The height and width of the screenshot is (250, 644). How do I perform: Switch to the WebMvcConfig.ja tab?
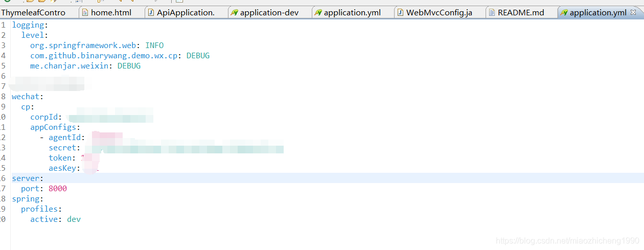coord(439,12)
